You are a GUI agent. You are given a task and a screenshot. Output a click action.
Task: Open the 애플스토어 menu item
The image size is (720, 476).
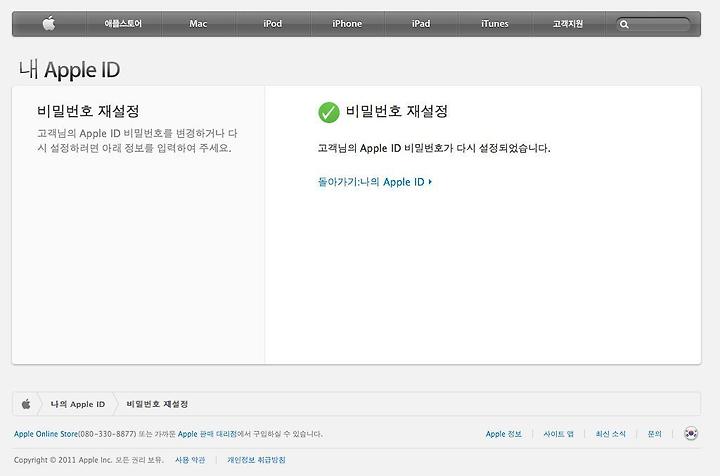click(123, 23)
